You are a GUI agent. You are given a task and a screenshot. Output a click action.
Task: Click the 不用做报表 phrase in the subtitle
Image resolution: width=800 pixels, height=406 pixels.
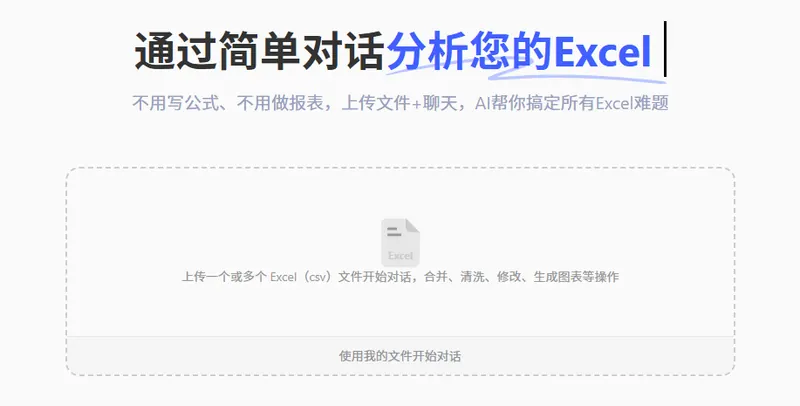(280, 103)
